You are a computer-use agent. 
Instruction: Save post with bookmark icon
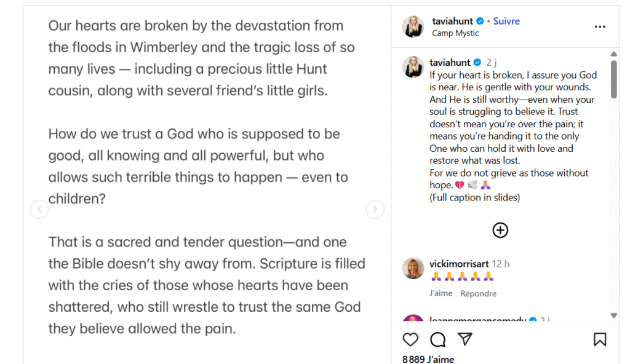(x=600, y=339)
